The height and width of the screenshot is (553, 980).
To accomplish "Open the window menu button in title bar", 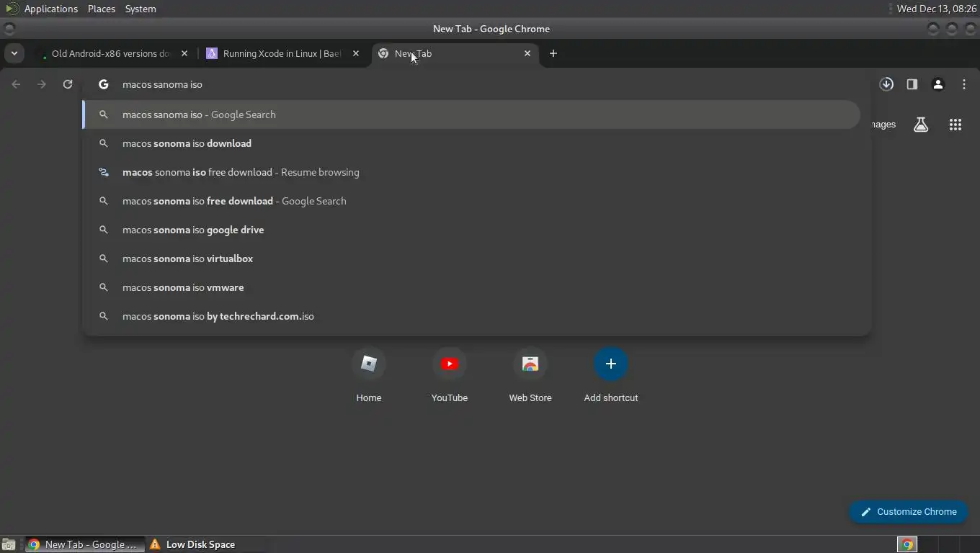I will 9,29.
